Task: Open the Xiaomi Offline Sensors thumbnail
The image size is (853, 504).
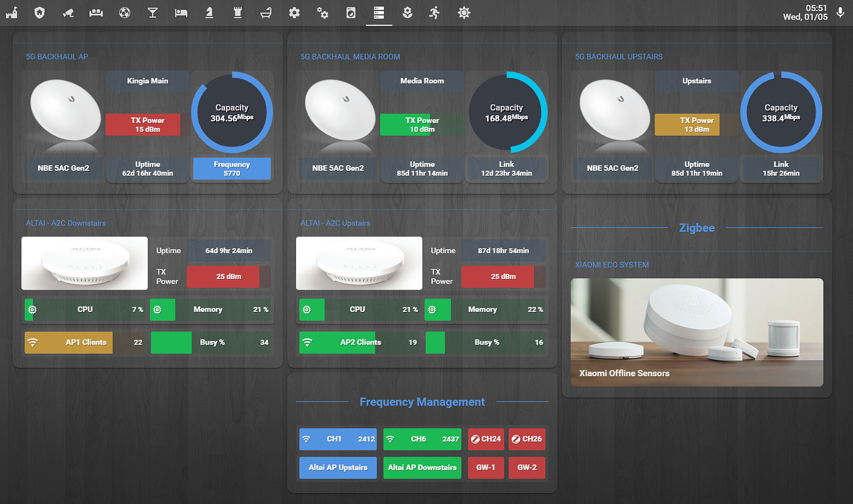Action: [x=697, y=332]
